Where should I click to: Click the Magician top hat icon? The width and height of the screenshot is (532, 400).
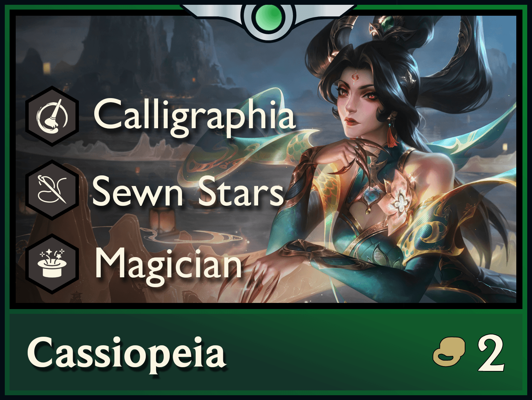click(52, 264)
